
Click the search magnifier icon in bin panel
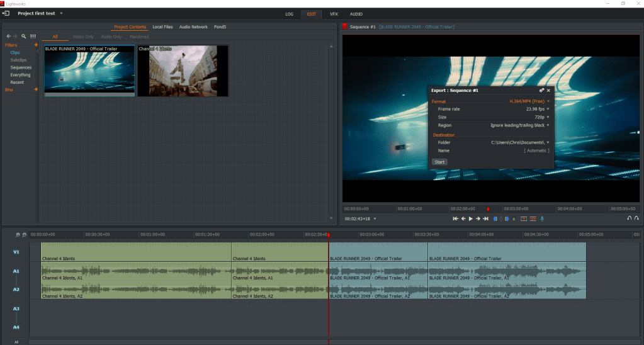click(x=24, y=37)
